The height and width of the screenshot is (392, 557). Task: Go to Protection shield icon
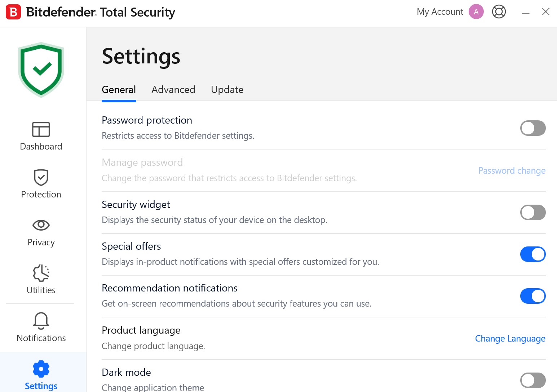41,177
